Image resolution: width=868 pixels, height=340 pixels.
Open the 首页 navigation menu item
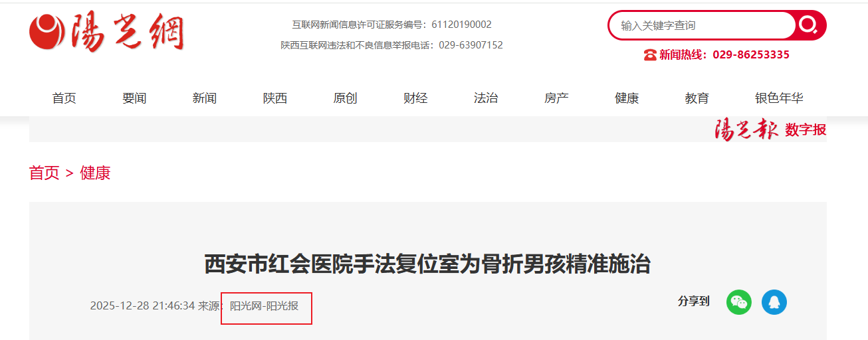point(64,98)
